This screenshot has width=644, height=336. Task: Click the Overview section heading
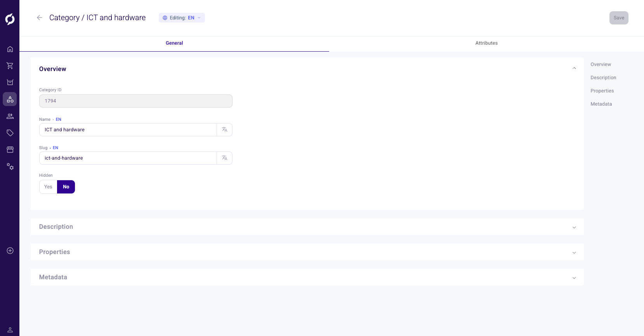point(53,69)
